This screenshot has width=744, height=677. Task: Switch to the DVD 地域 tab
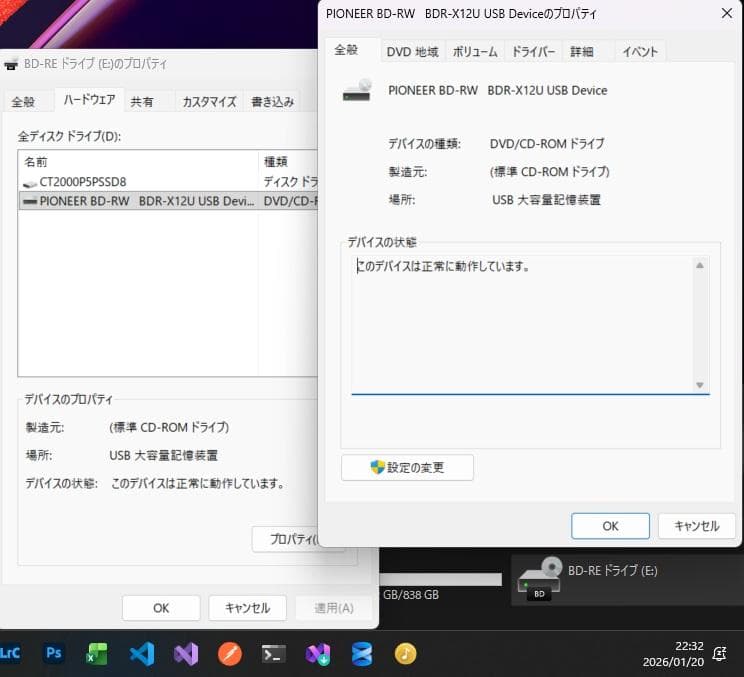[412, 52]
